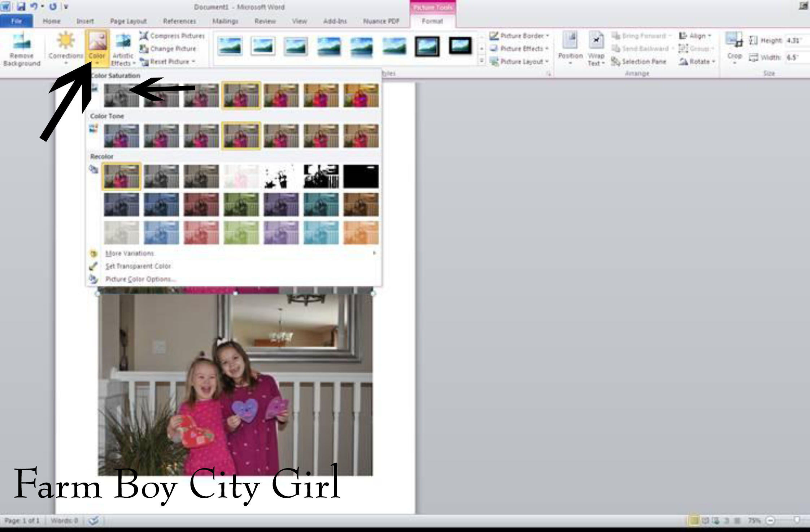This screenshot has width=810, height=532.
Task: Open the Page Layout tab
Action: pos(128,21)
